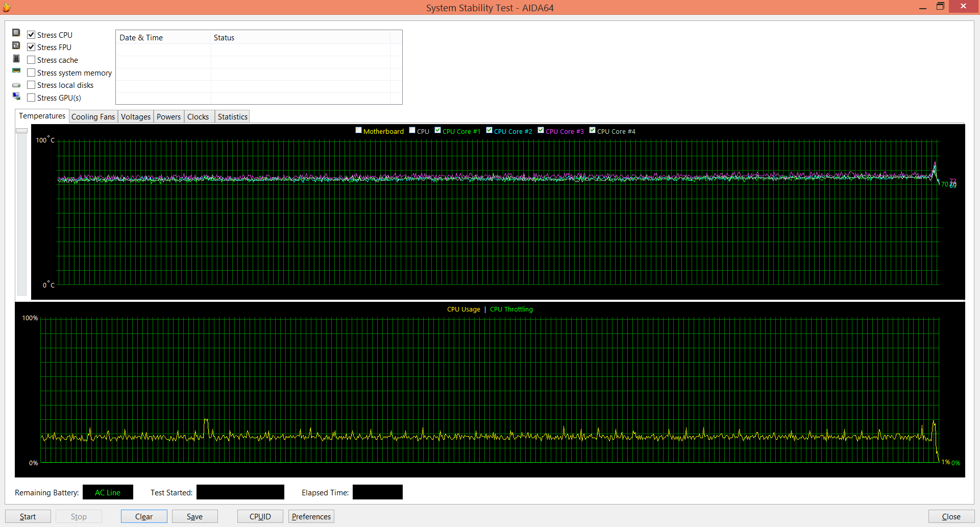Hide the CPU Core #3 temperature line
The image size is (980, 527).
pos(541,130)
